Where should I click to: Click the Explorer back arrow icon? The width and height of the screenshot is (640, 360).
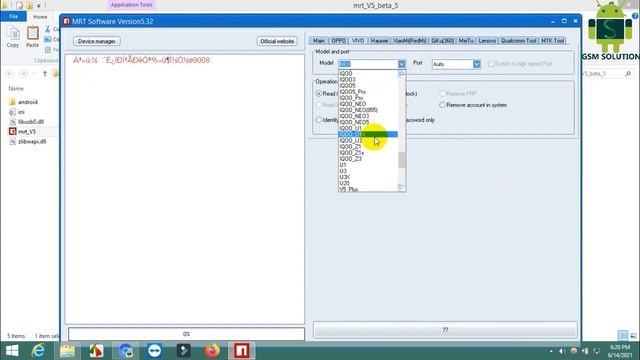10,73
